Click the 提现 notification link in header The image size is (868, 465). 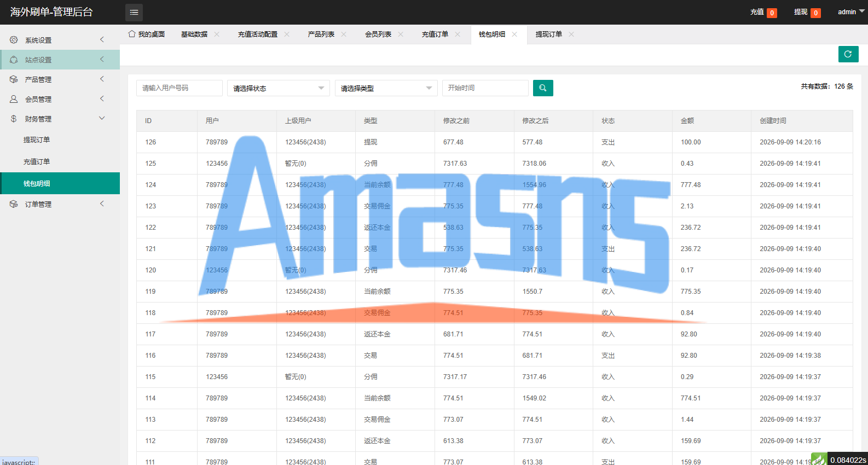pyautogui.click(x=807, y=12)
